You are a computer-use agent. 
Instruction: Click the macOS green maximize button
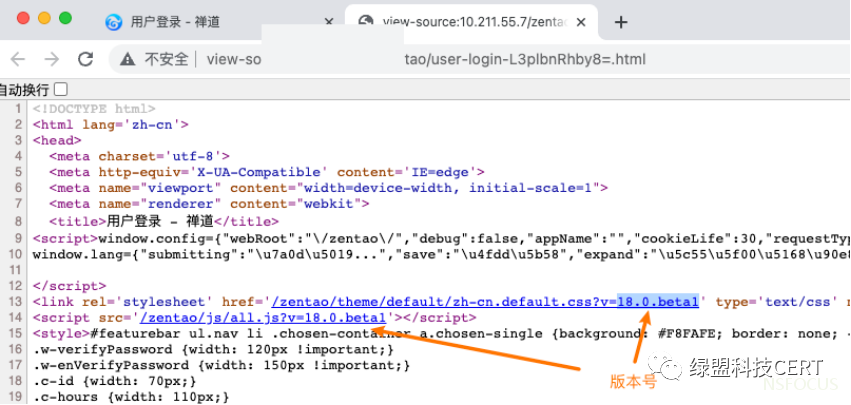(x=66, y=18)
